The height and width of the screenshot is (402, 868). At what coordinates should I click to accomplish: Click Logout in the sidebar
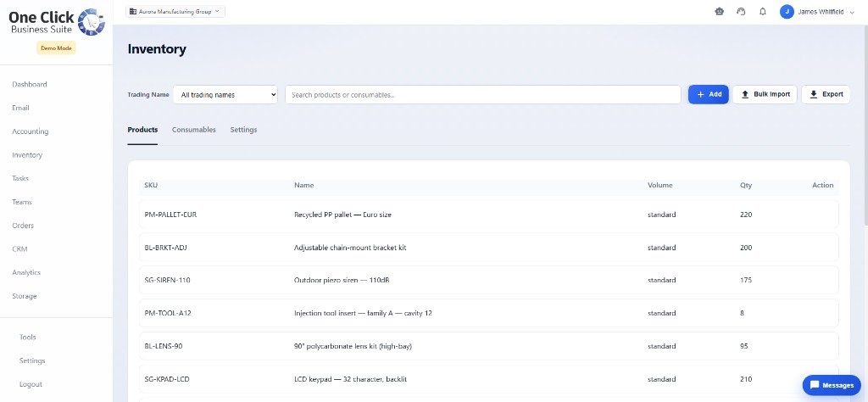coord(31,384)
